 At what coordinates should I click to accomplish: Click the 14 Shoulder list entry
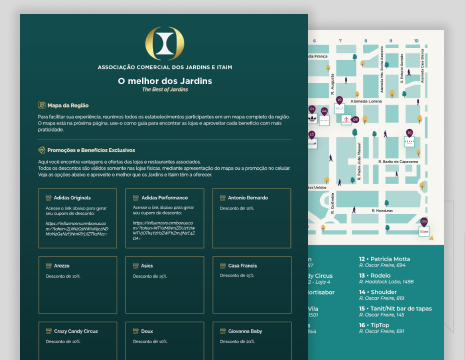tap(381, 295)
